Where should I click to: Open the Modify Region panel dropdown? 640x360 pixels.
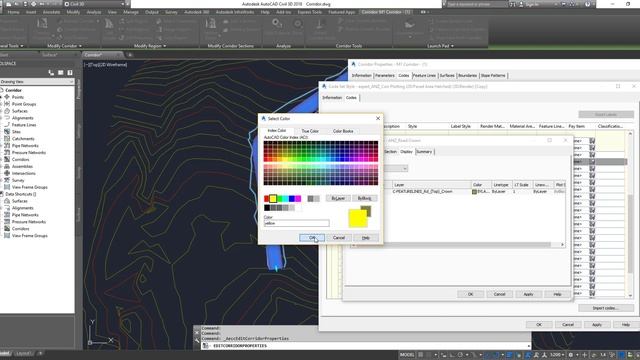150,46
